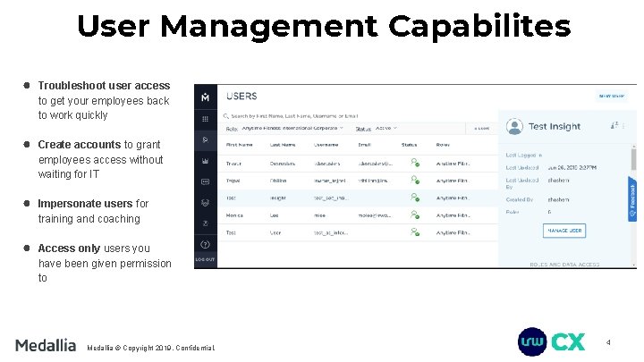Select the Trevor user row first name
The height and width of the screenshot is (362, 644).
point(233,164)
